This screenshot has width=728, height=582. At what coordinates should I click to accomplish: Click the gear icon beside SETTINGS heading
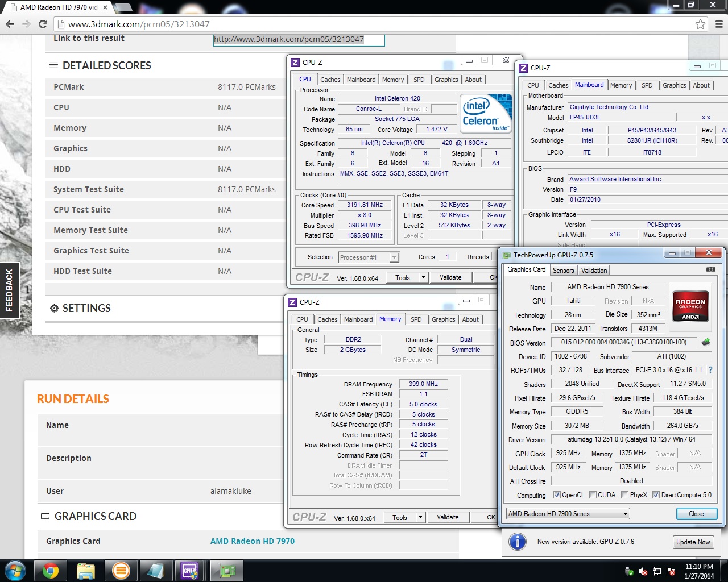[54, 308]
